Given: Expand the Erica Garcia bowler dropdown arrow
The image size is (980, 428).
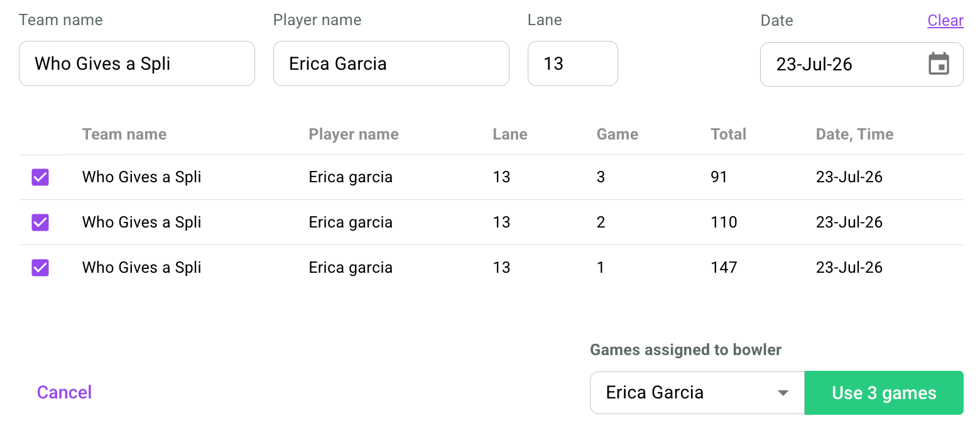Looking at the screenshot, I should point(783,393).
